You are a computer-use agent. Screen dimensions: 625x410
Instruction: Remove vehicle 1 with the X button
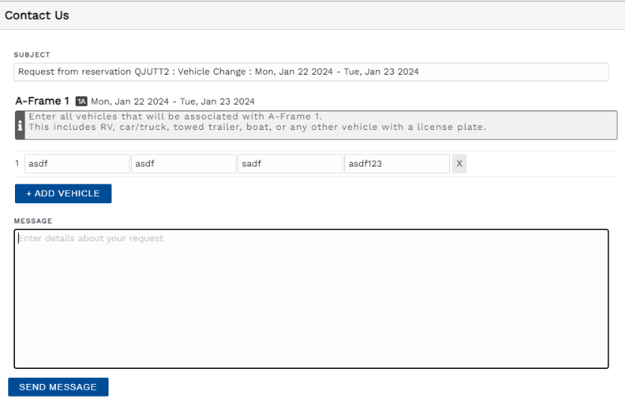coord(459,164)
